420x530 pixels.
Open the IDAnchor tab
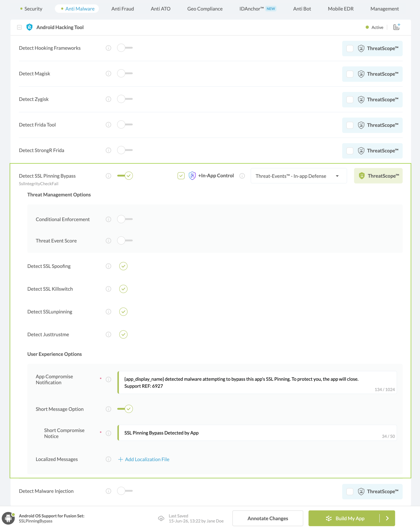(x=258, y=9)
